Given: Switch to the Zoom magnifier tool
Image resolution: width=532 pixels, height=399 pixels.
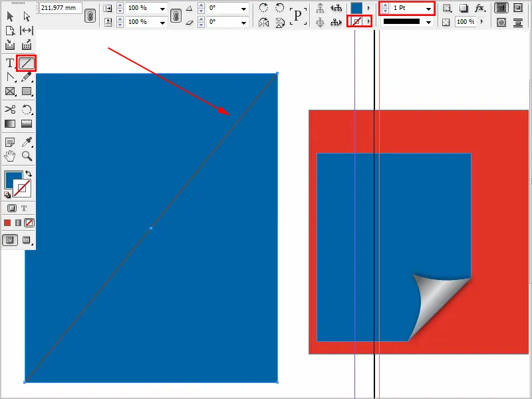Looking at the screenshot, I should (x=27, y=156).
